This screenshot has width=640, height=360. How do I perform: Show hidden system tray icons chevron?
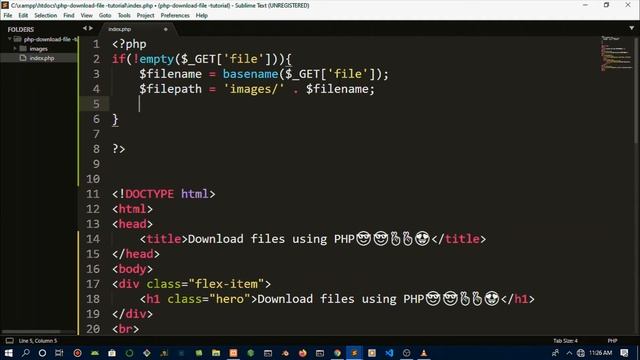pos(569,353)
